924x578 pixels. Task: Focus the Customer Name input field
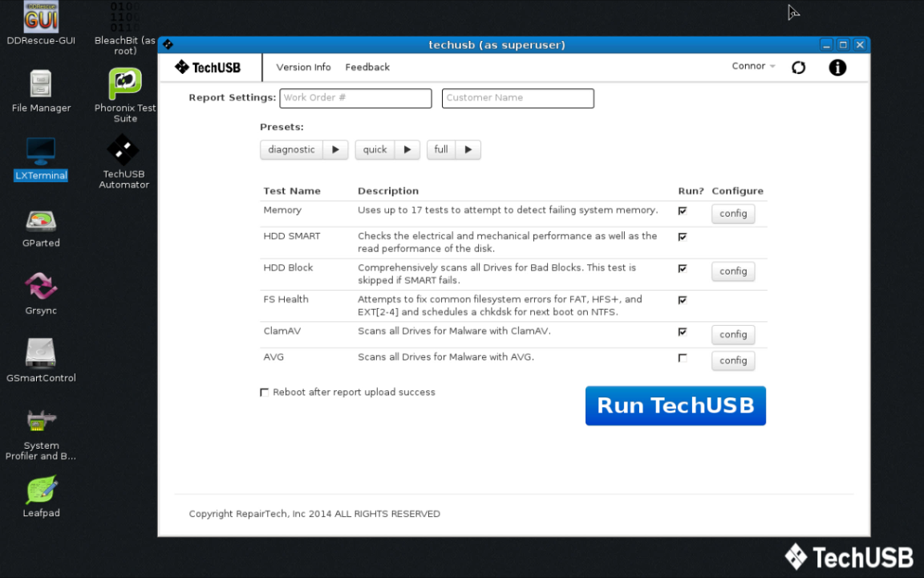coord(518,98)
